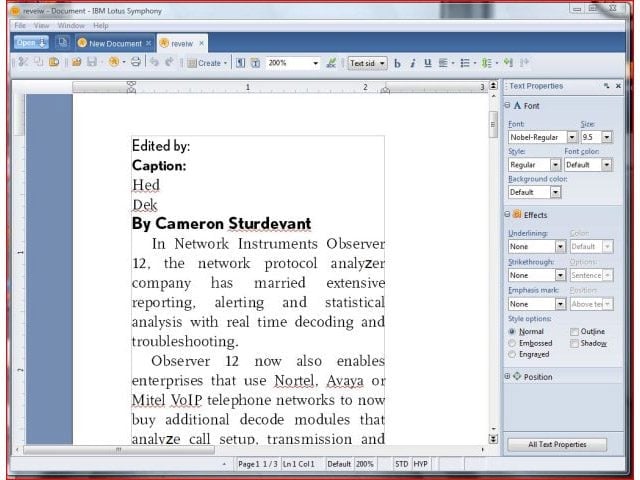
Task: Click the Default page style status field
Action: coord(339,464)
